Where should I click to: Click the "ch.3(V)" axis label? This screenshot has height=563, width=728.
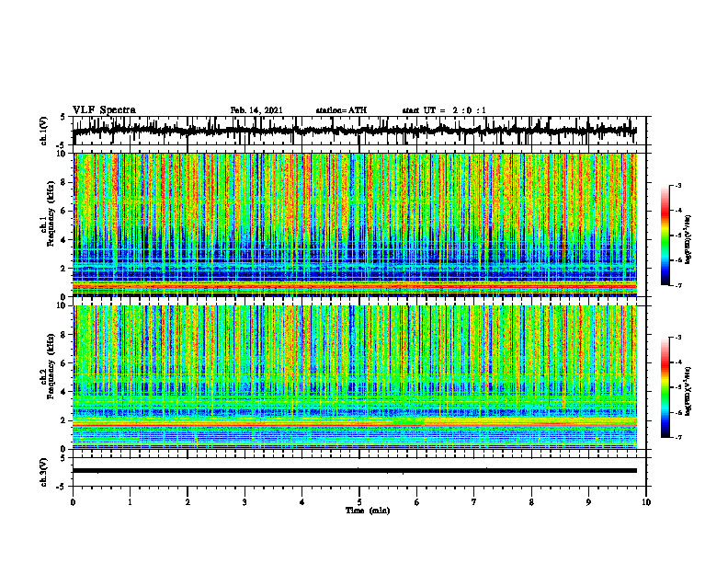[44, 472]
